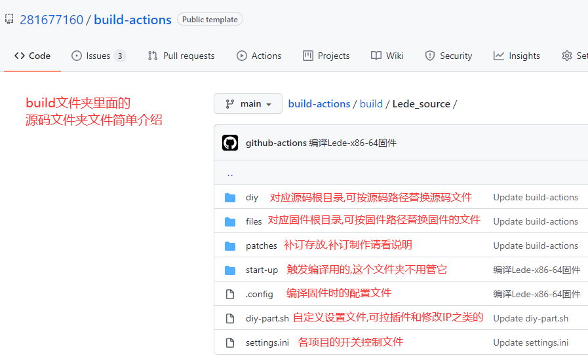Open Update diy-part.sh commit message
The height and width of the screenshot is (364, 588).
click(530, 319)
